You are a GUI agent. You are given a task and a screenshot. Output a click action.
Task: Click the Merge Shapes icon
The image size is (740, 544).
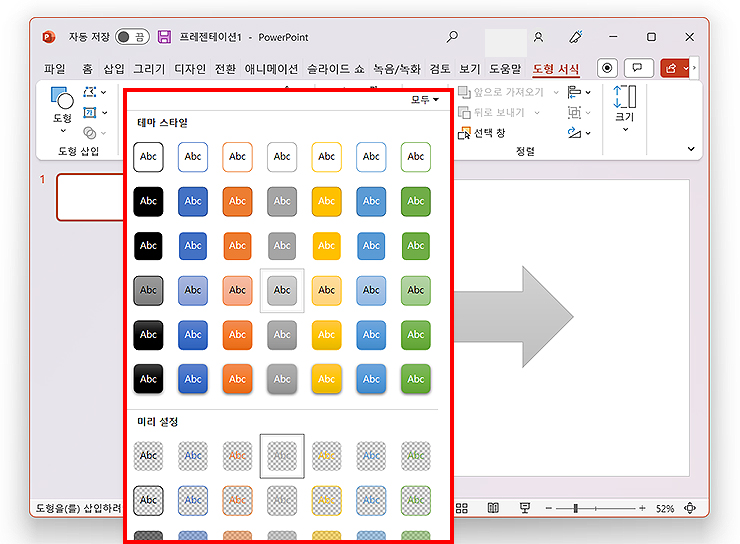90,133
